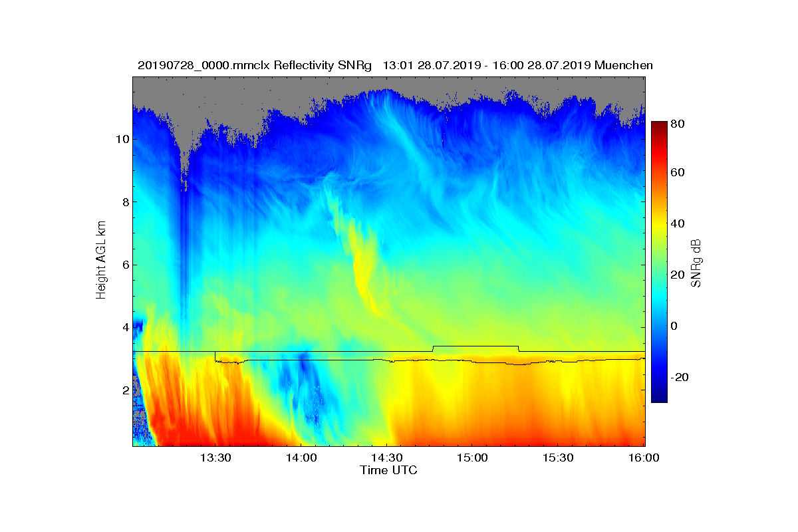Click the dark blue bottom of the colorbar
This screenshot has width=798, height=532.
[x=658, y=397]
